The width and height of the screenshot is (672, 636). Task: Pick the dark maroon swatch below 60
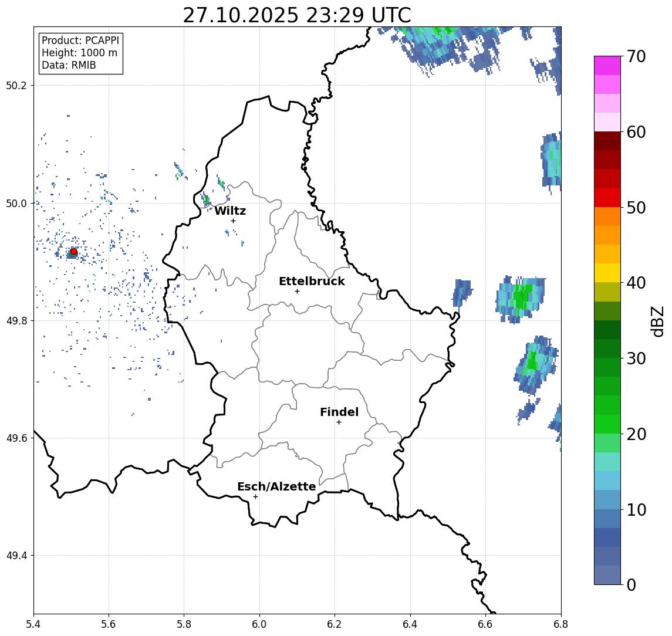(x=607, y=141)
